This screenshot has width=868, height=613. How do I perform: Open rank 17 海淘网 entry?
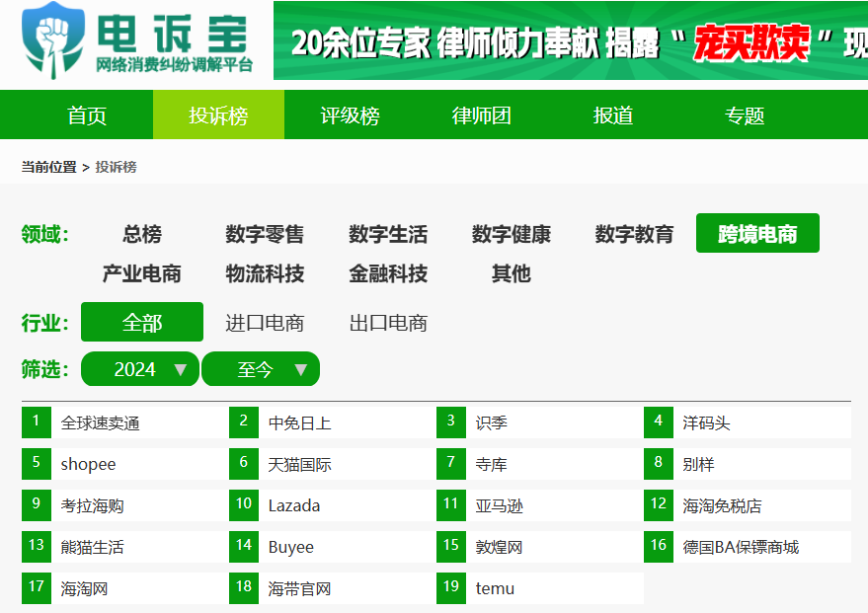point(125,588)
